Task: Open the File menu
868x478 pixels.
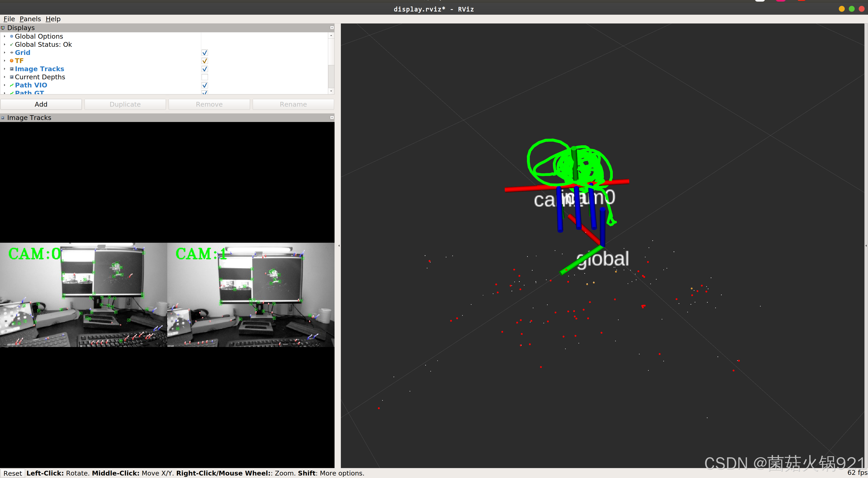Action: 9,19
